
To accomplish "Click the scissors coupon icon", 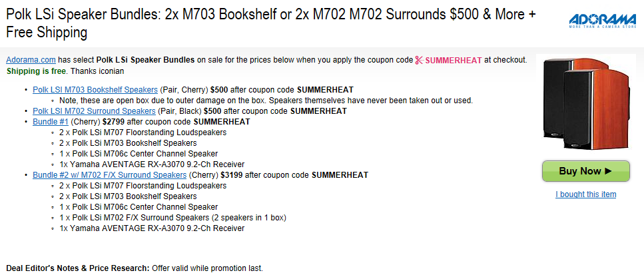I will point(419,60).
